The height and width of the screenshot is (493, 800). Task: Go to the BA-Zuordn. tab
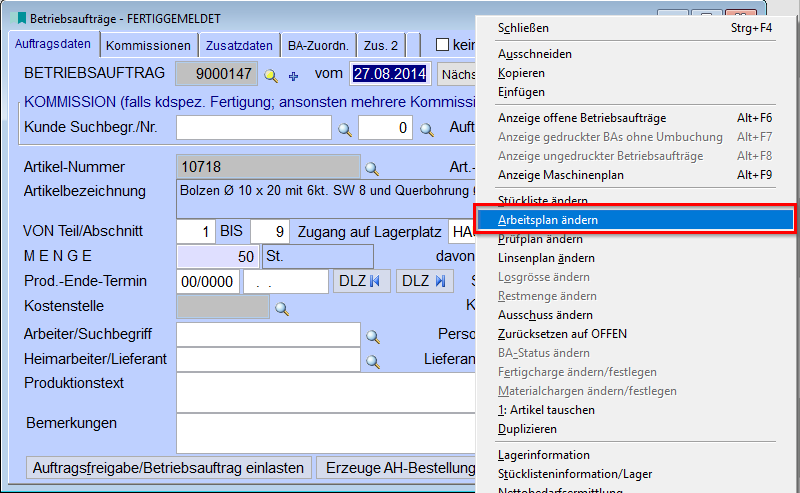pos(318,45)
